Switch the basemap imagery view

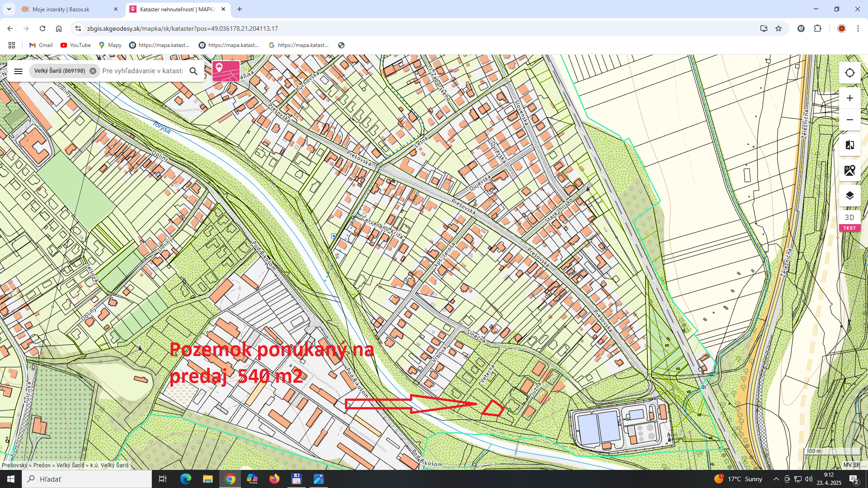point(850,170)
